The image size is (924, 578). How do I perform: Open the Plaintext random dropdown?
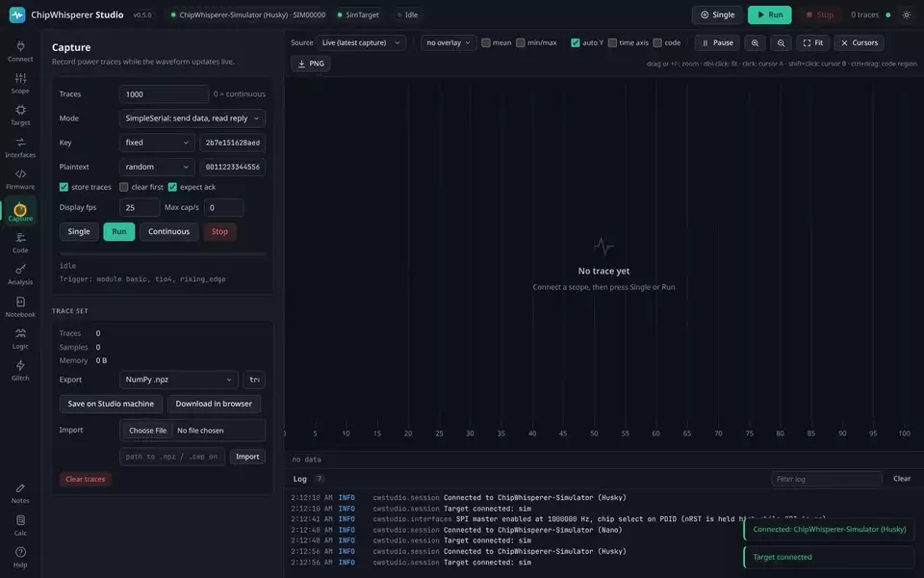(157, 167)
